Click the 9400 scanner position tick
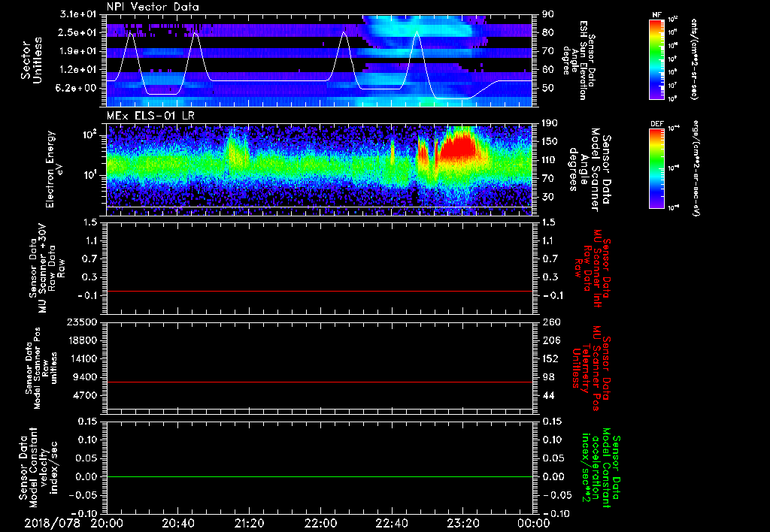The image size is (770, 532). [x=85, y=377]
